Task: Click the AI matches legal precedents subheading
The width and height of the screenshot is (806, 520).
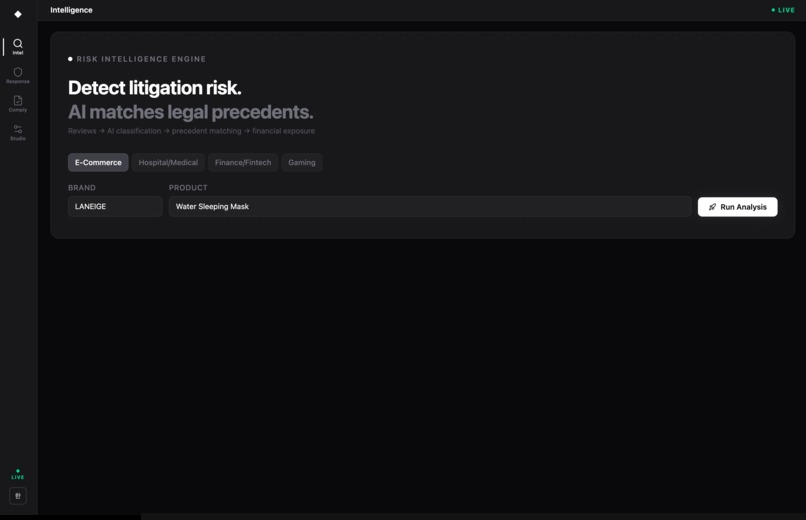Action: coord(191,112)
